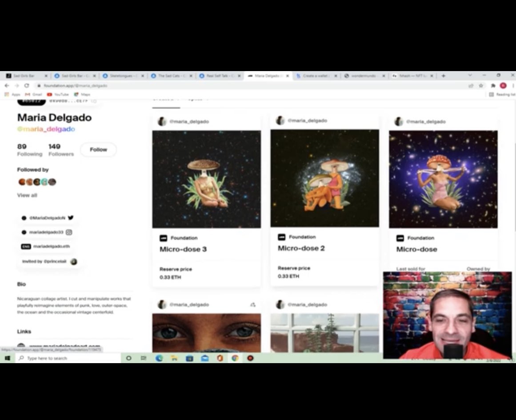Click the 89 Following count
This screenshot has height=420, width=516.
(30, 150)
